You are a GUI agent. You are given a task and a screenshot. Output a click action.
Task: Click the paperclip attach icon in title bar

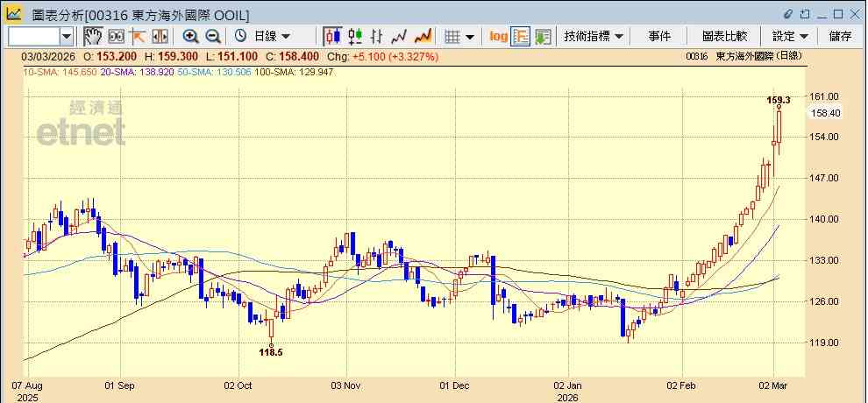[x=788, y=14]
